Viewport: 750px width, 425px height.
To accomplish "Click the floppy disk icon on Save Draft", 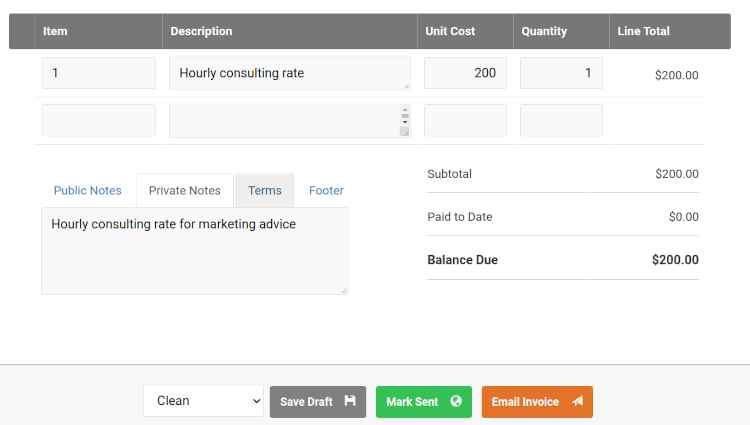I will (x=350, y=401).
